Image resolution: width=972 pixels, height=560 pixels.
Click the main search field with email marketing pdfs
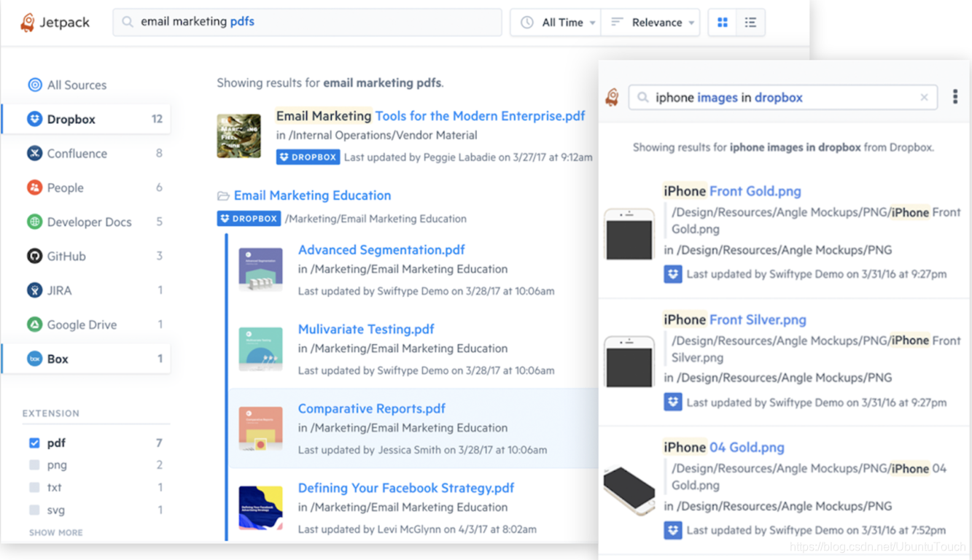[x=307, y=22]
